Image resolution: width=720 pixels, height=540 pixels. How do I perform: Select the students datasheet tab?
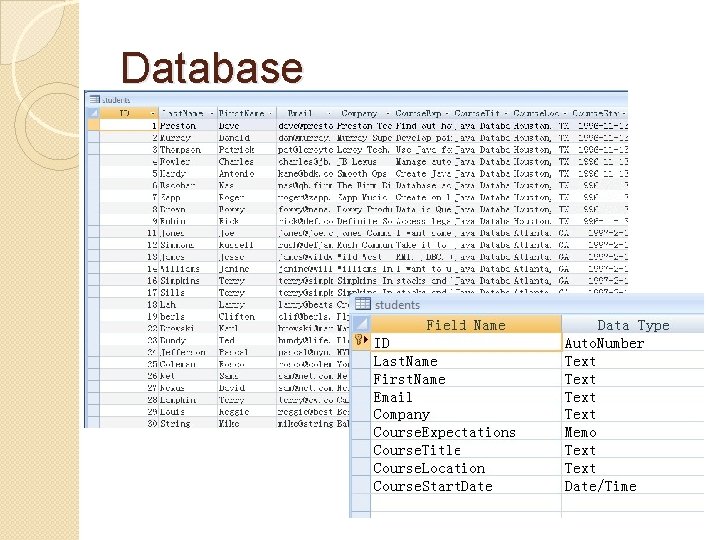coord(110,100)
